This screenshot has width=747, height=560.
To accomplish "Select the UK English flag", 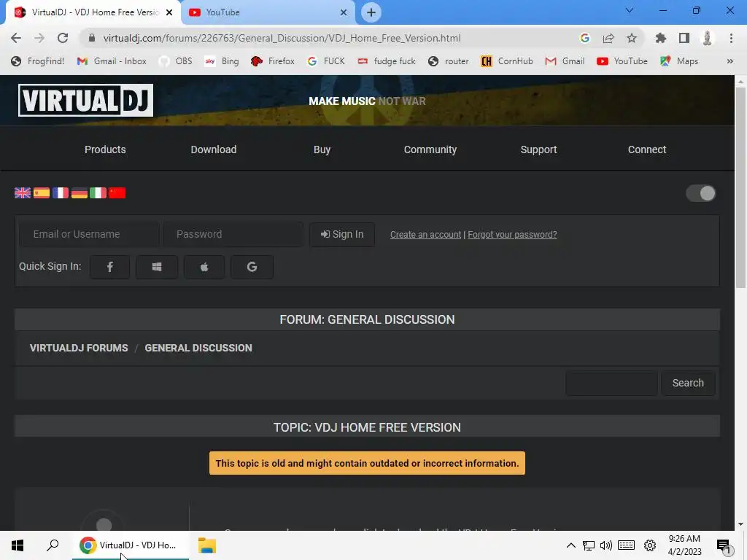I will pos(23,192).
